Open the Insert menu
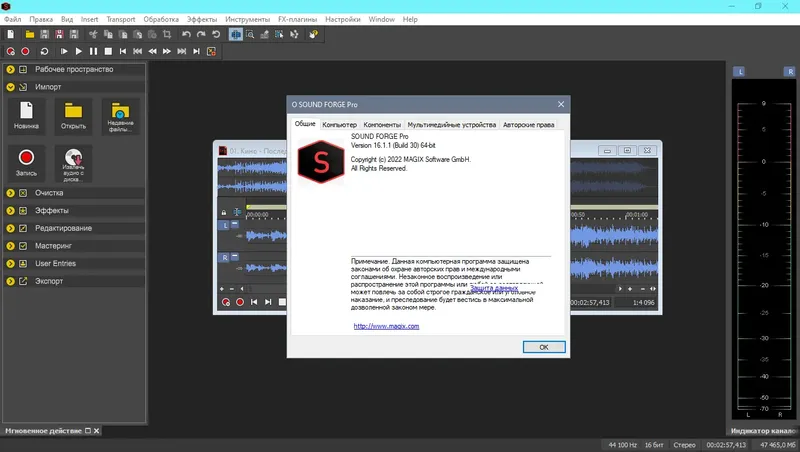The width and height of the screenshot is (800, 452). pos(89,19)
